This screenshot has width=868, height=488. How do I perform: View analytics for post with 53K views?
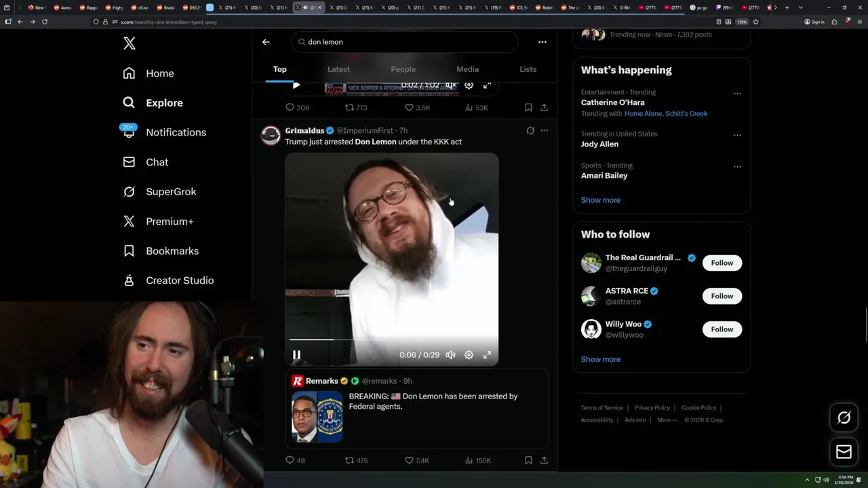(476, 108)
